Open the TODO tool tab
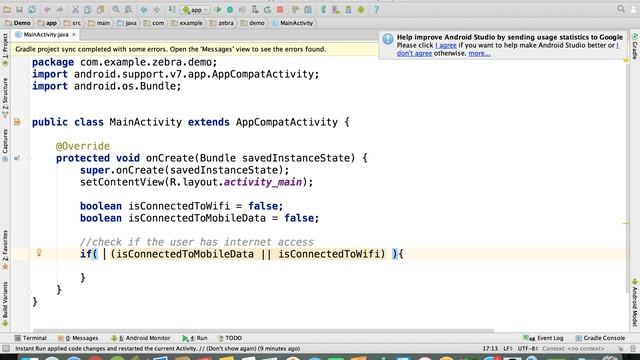640x360 pixels. [x=230, y=338]
